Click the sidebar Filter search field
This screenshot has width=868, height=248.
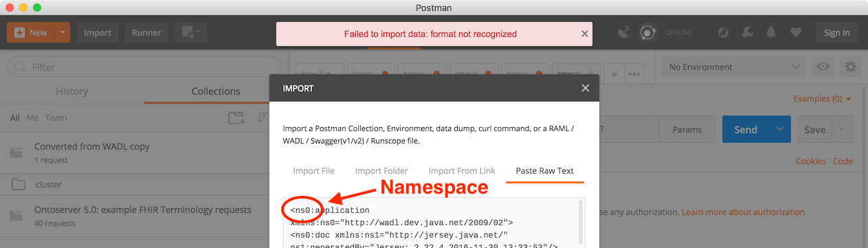(144, 67)
